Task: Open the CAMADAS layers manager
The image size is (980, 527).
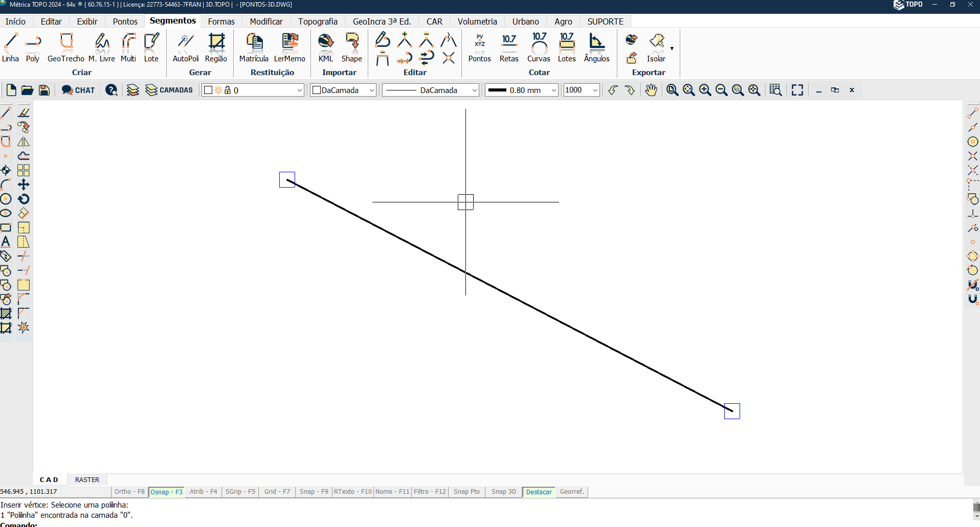Action: [x=169, y=90]
